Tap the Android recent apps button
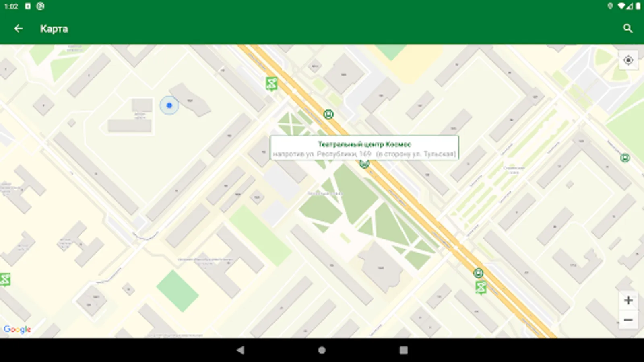The width and height of the screenshot is (644, 362). pyautogui.click(x=404, y=350)
